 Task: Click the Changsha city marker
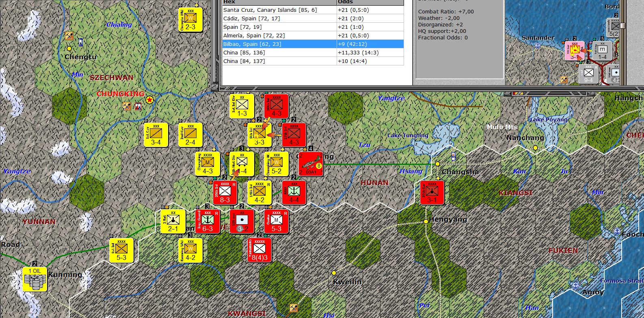click(x=437, y=164)
